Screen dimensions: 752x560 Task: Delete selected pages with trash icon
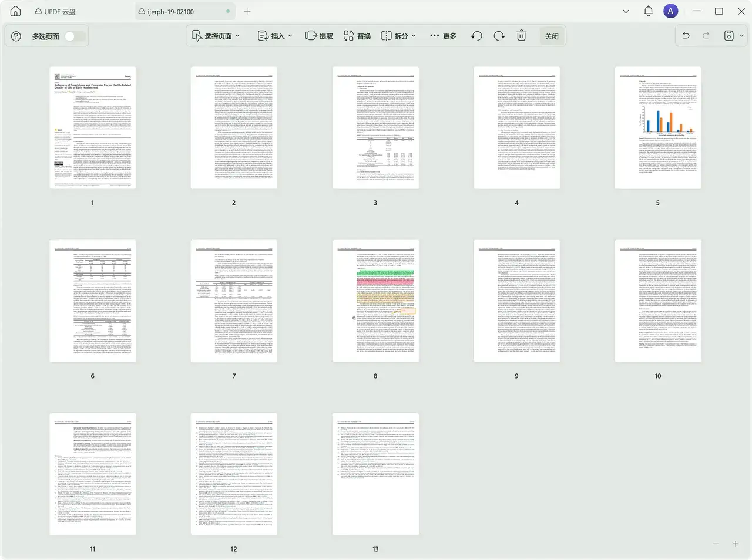coord(521,36)
